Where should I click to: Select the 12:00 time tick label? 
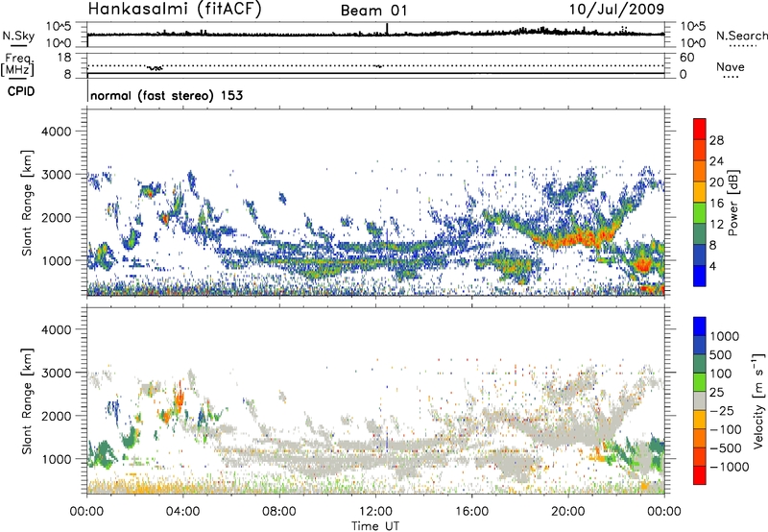point(375,512)
